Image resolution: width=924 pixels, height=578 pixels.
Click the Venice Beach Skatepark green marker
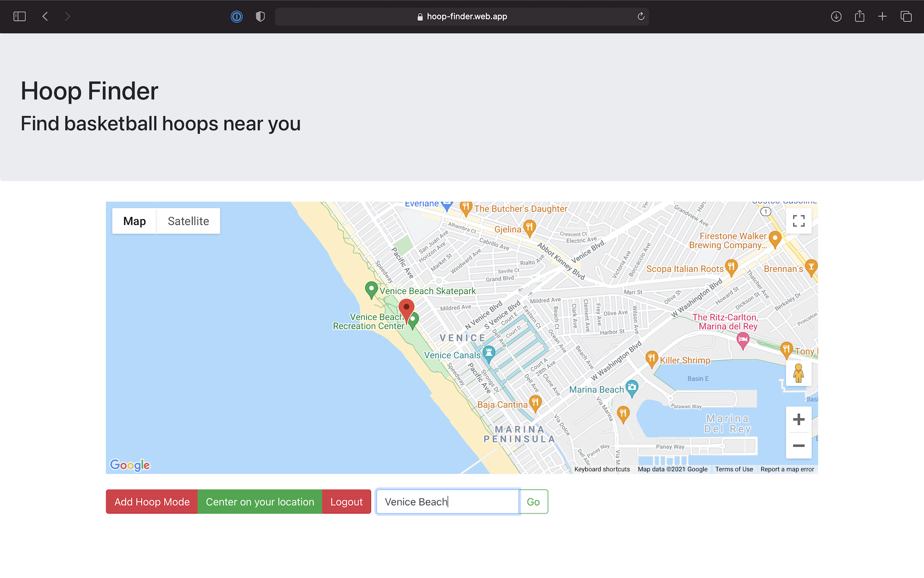coord(371,289)
